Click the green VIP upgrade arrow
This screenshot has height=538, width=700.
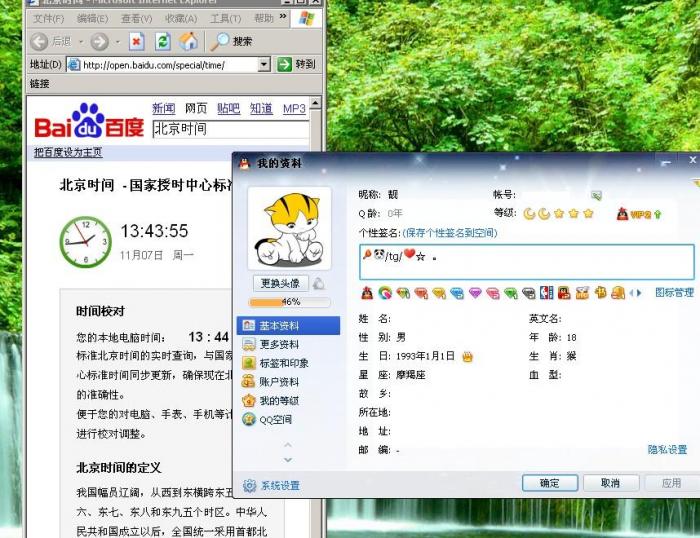[658, 214]
